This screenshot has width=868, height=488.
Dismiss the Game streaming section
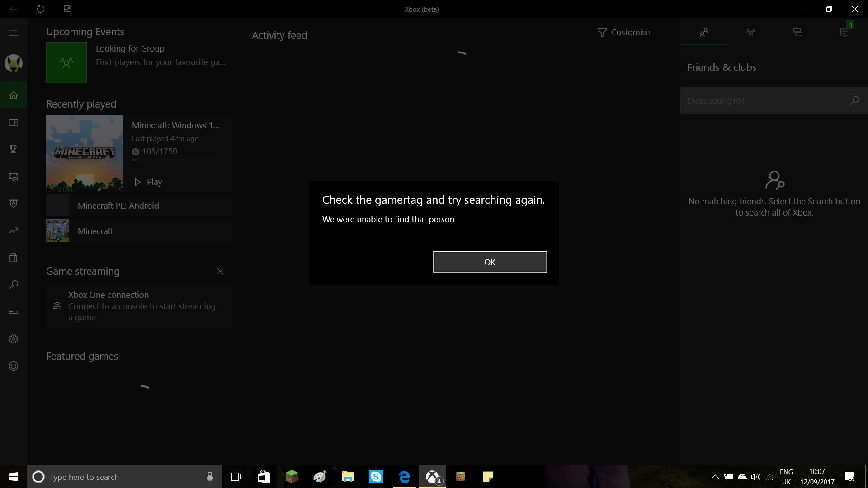220,272
